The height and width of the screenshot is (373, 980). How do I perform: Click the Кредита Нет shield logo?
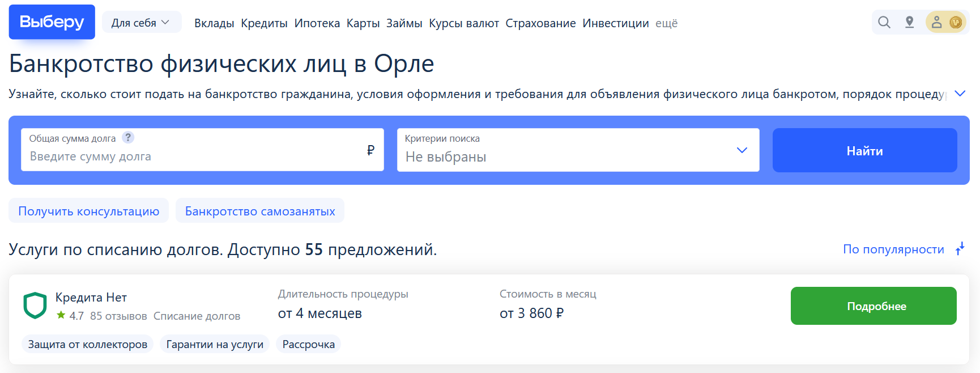(x=35, y=306)
